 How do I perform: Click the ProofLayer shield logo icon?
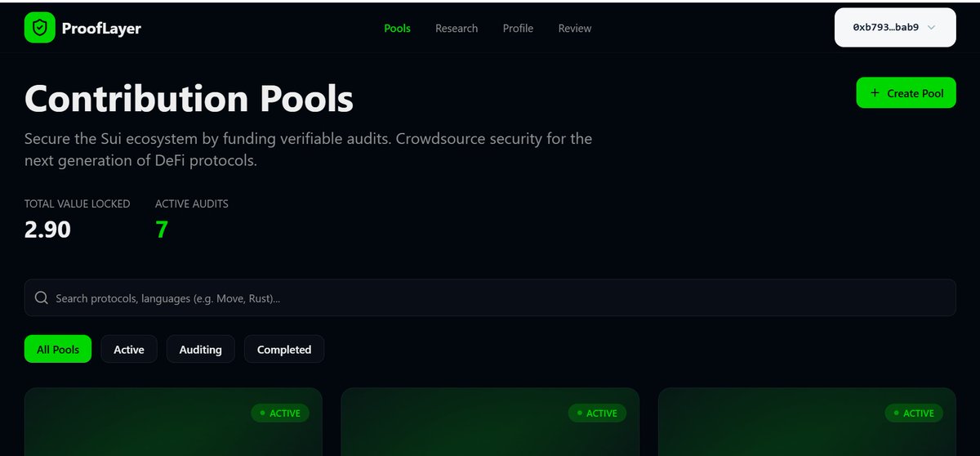point(40,28)
